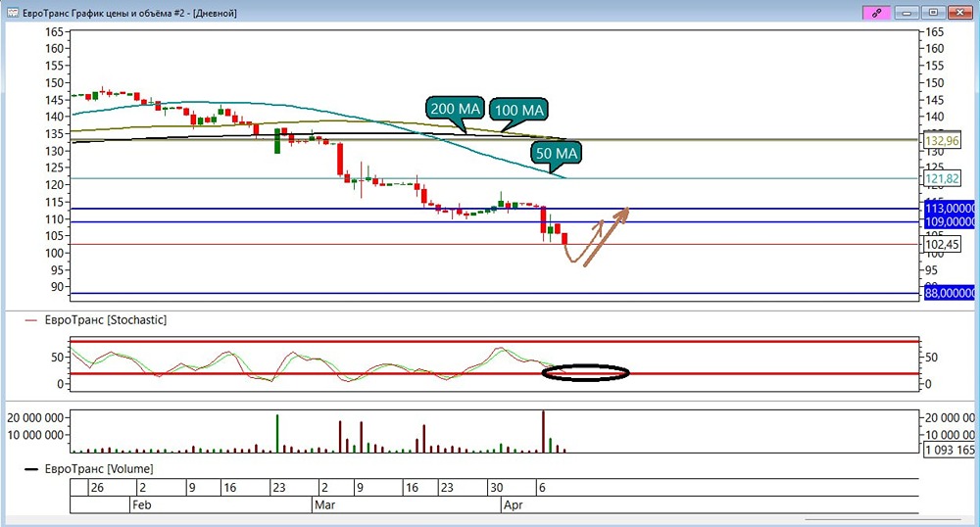Click the 1 093 165 volume value label
The image size is (980, 527).
[x=949, y=450]
